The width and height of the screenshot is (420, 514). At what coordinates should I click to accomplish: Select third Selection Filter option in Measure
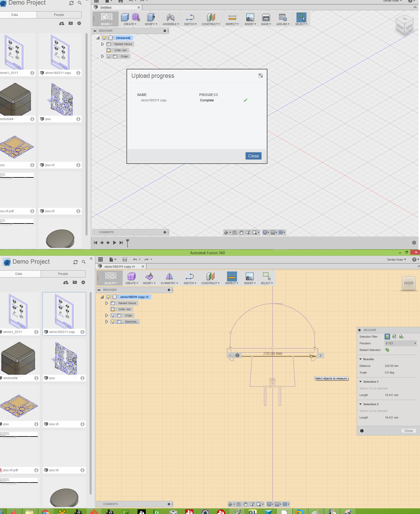[401, 337]
